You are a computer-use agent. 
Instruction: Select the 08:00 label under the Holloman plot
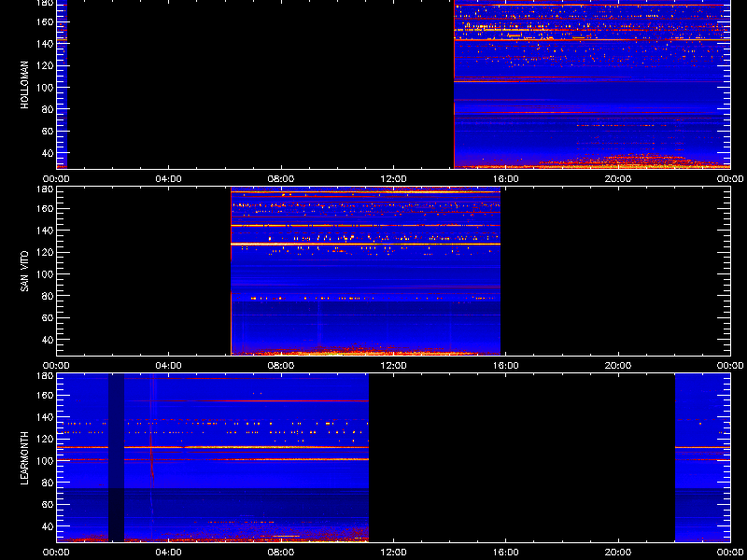[281, 179]
